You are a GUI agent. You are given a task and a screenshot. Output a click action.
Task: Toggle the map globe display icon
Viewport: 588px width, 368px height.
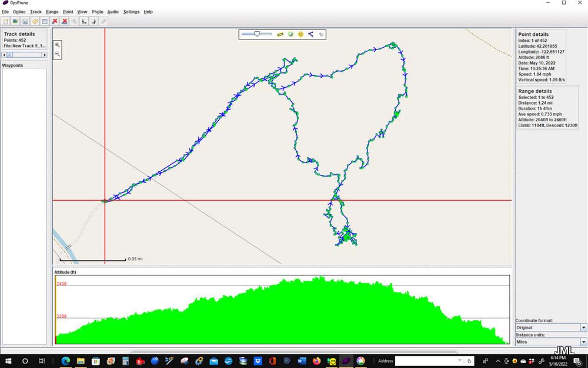290,34
